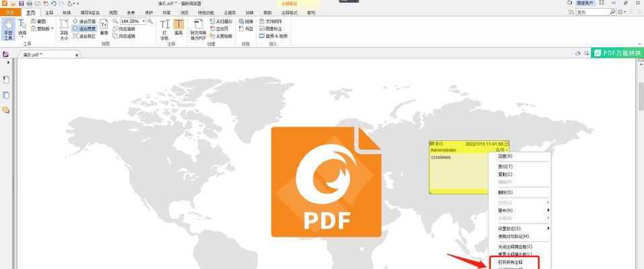This screenshot has width=644, height=269.
Task: Click the Reflow (重排) icon
Action: 104,28
